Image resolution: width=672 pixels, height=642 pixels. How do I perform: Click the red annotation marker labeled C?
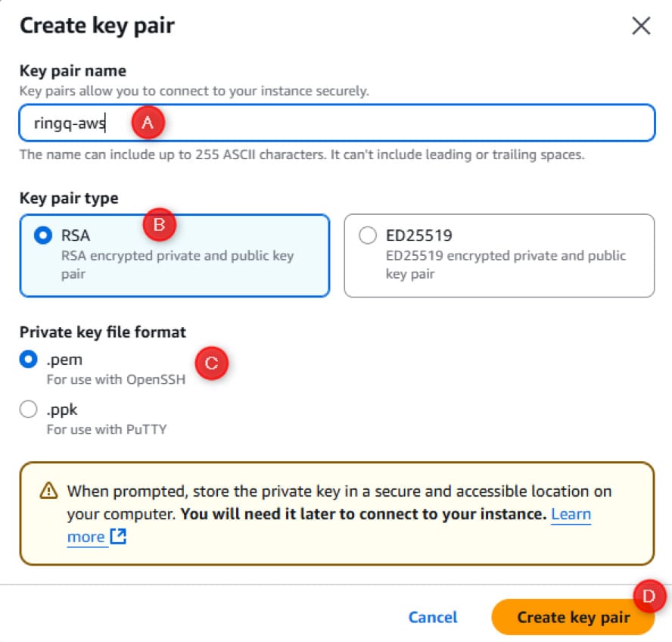click(210, 364)
